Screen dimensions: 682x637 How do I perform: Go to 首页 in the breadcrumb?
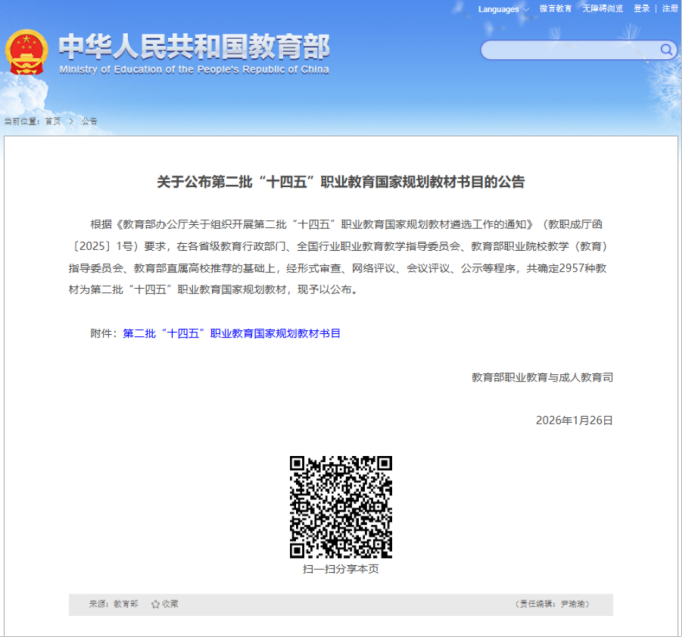pyautogui.click(x=53, y=121)
